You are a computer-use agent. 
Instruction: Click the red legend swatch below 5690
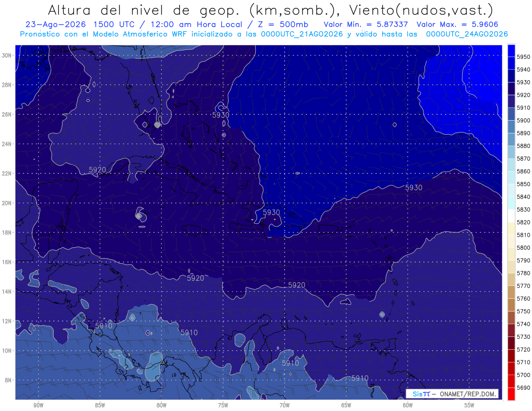coord(511,394)
